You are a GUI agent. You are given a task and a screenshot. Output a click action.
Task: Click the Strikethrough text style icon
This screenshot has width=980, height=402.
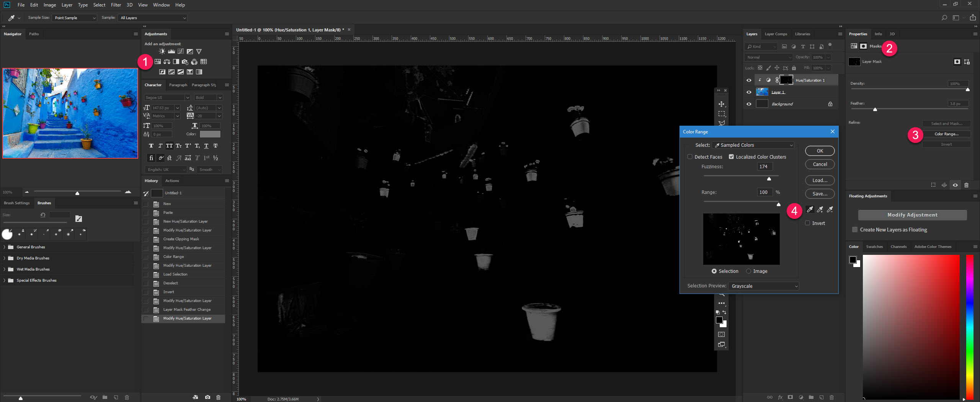click(216, 146)
